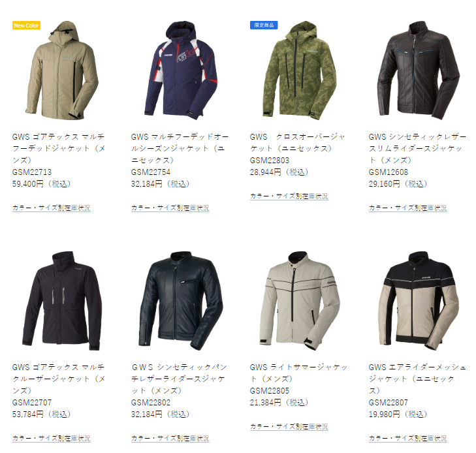476x453 pixels.
Task: Click the GWS エアライダーメッシュジャケット product title
Action: click(x=417, y=379)
